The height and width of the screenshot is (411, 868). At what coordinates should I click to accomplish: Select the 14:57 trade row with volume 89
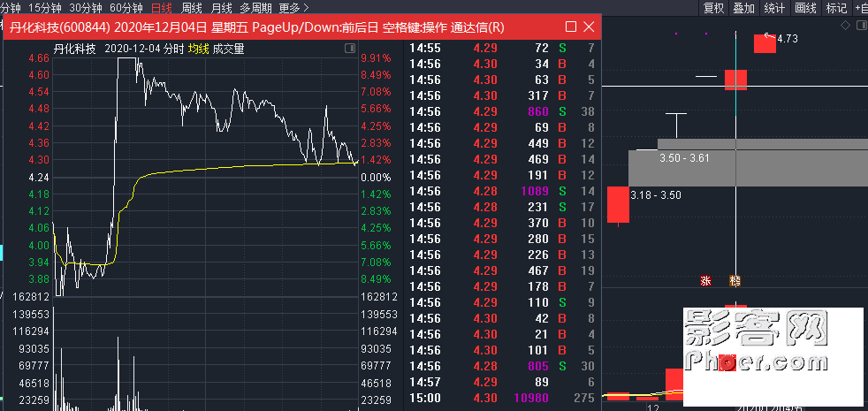[502, 382]
